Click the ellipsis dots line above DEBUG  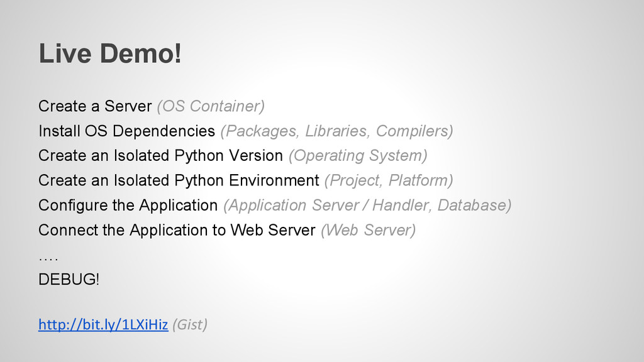coord(48,257)
